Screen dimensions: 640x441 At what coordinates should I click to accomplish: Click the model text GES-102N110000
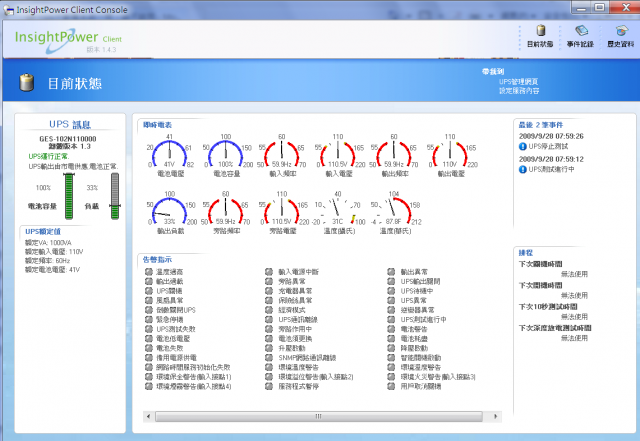click(68, 139)
